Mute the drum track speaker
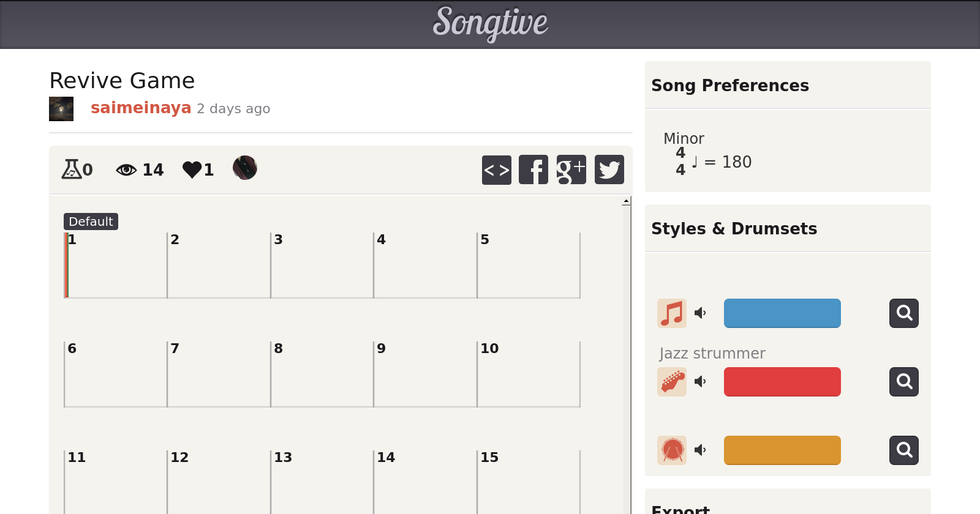 [700, 450]
